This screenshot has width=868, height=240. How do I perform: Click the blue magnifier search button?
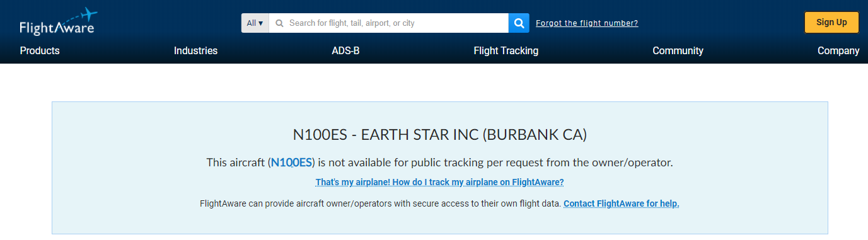[x=519, y=23]
